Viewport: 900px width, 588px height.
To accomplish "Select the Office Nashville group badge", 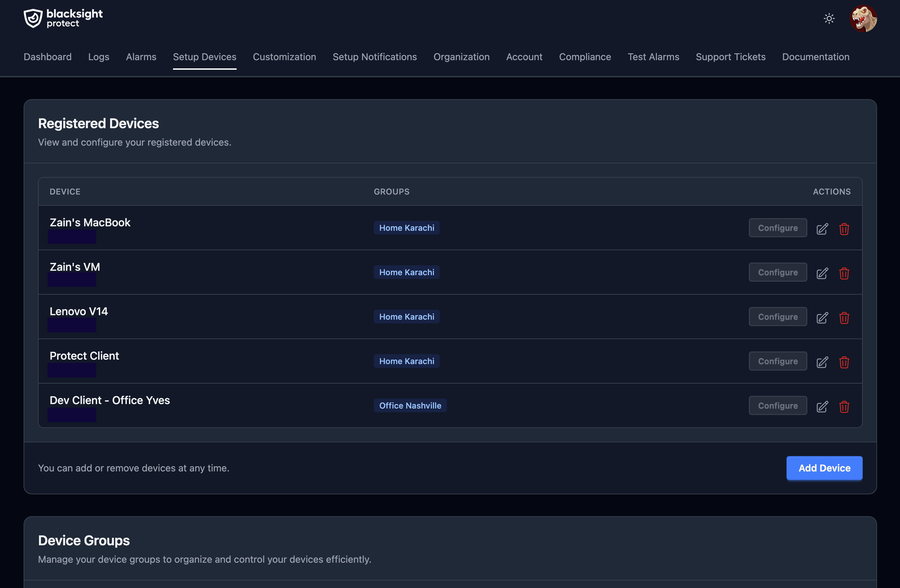I will pyautogui.click(x=410, y=405).
